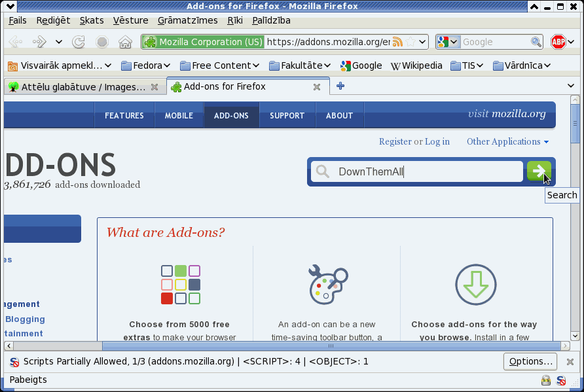Expand the TIS bookmarks folder
This screenshot has height=392, width=584.
[467, 65]
